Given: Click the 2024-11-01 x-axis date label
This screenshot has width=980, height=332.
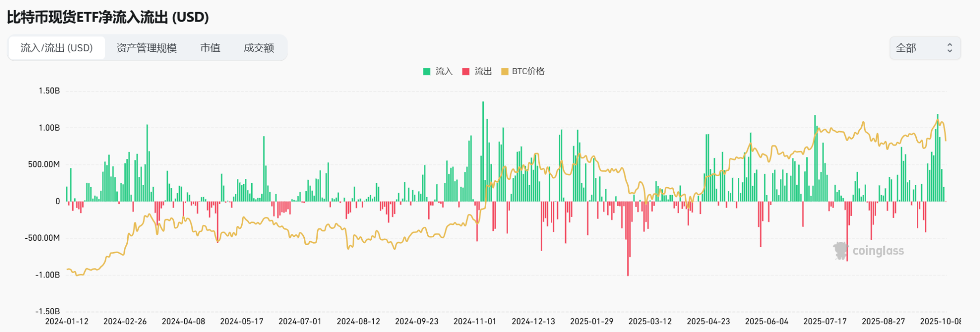Looking at the screenshot, I should coord(475,321).
